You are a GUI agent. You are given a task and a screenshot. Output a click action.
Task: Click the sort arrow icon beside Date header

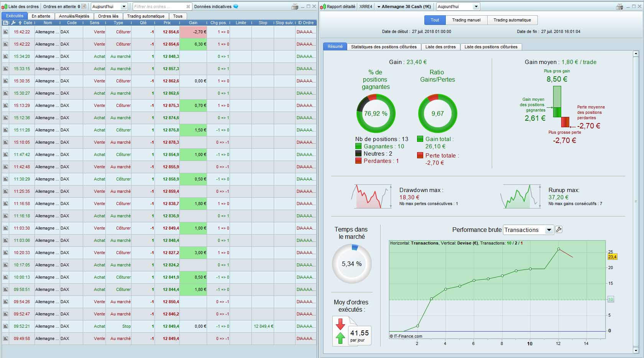[x=20, y=23]
